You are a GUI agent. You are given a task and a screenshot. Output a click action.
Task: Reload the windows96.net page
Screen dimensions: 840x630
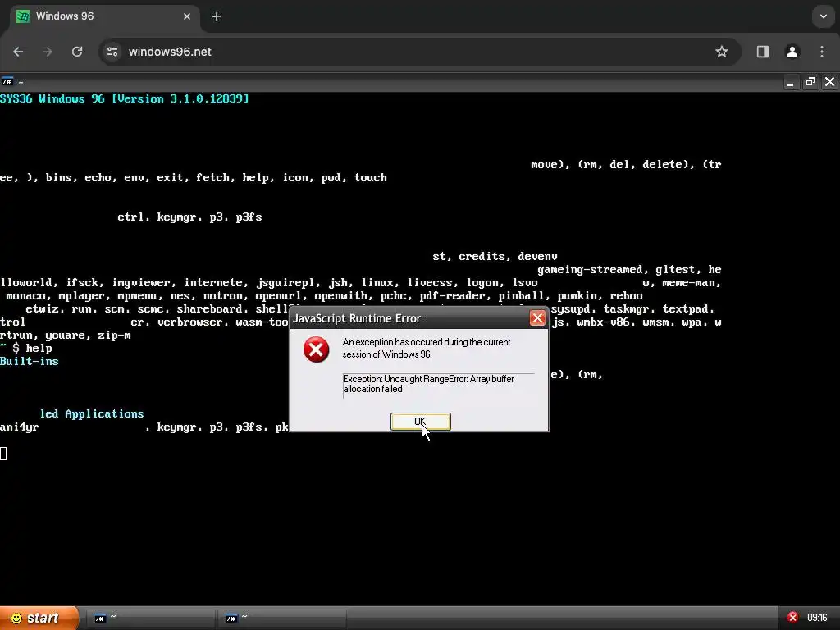pyautogui.click(x=77, y=52)
